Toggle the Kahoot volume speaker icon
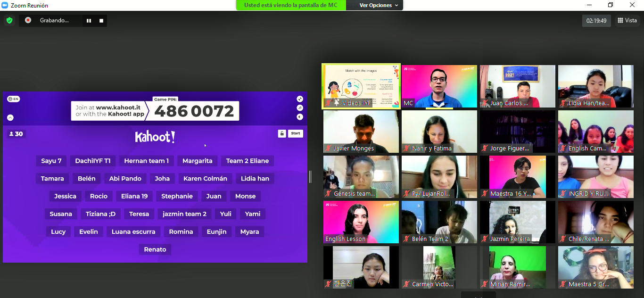The image size is (644, 298). point(299,117)
